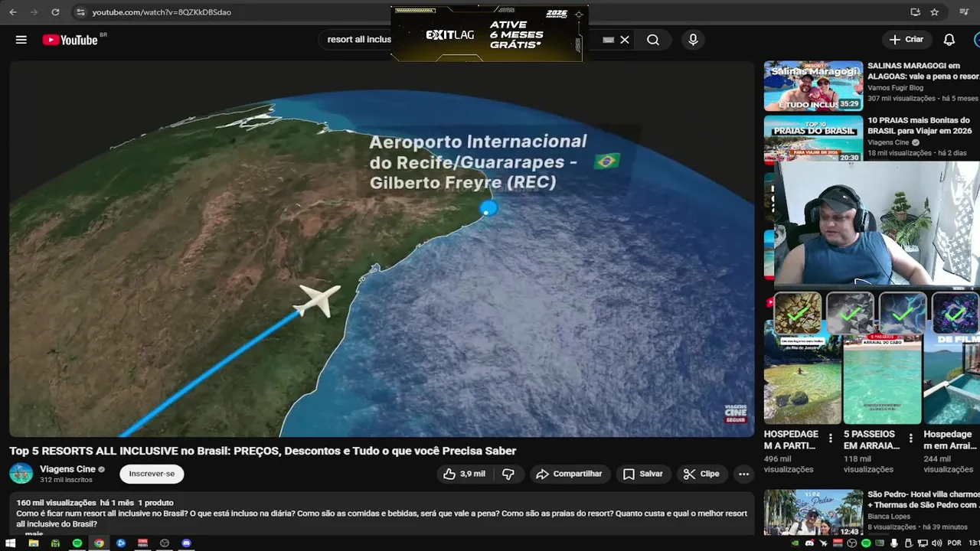Image resolution: width=980 pixels, height=551 pixels.
Task: Open the cast/install icon in address bar
Action: (x=915, y=12)
